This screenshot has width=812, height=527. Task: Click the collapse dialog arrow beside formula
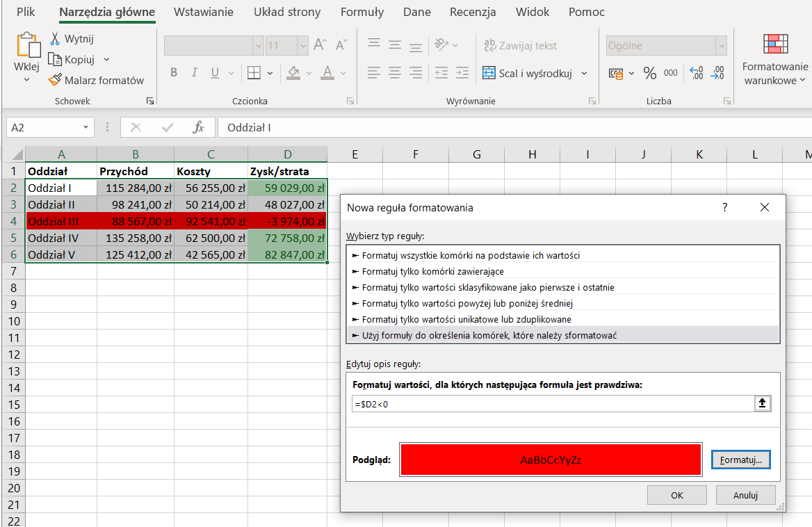pyautogui.click(x=763, y=404)
